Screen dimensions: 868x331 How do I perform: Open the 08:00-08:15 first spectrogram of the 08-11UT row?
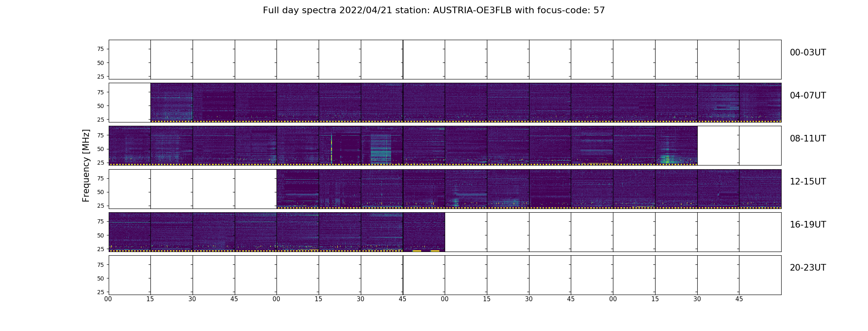tap(130, 146)
